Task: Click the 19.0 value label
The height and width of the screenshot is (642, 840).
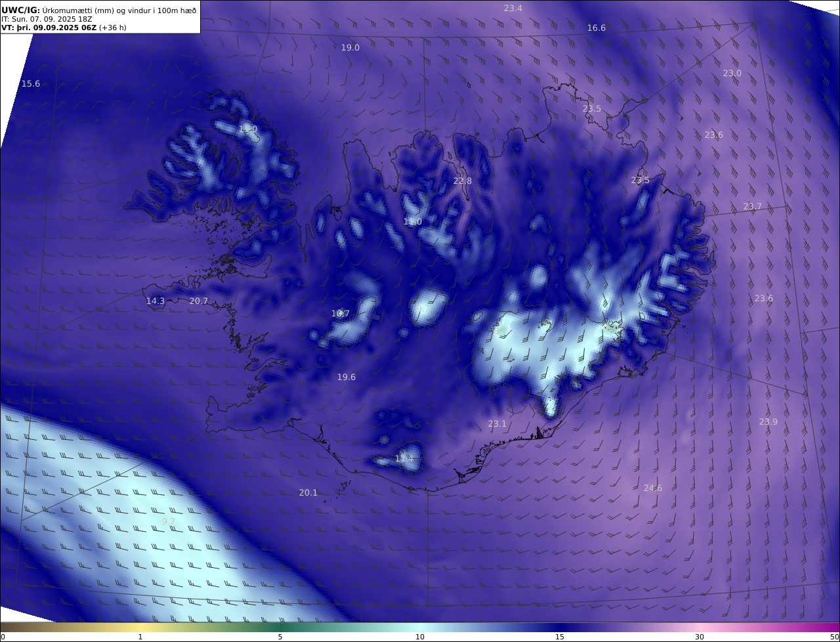Action: pos(350,47)
